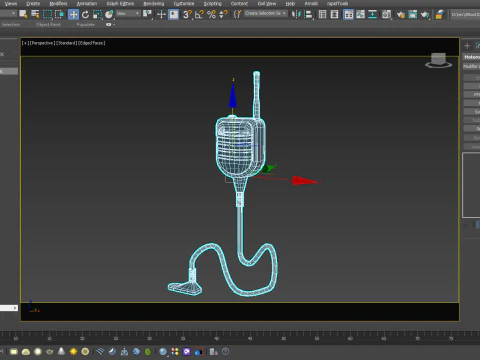The height and width of the screenshot is (360, 480).
Task: Activate the Select and Manipulate crosshair tool
Action: [161, 14]
